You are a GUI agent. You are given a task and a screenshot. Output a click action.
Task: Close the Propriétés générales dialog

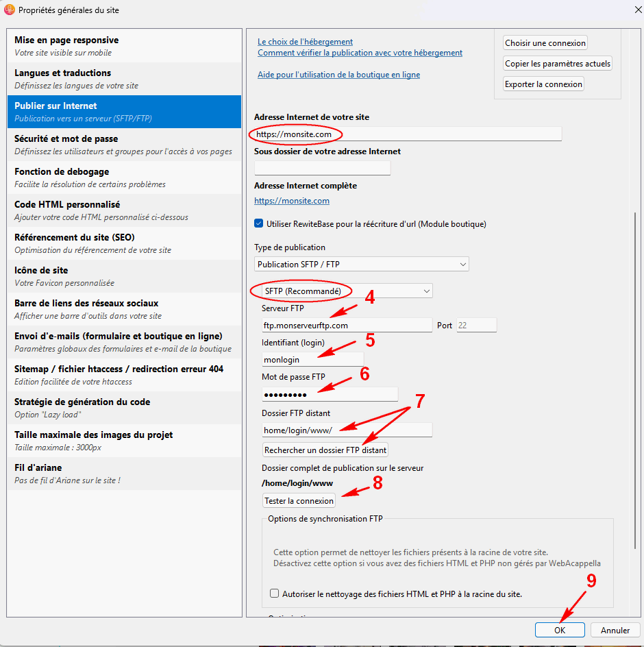tap(638, 10)
